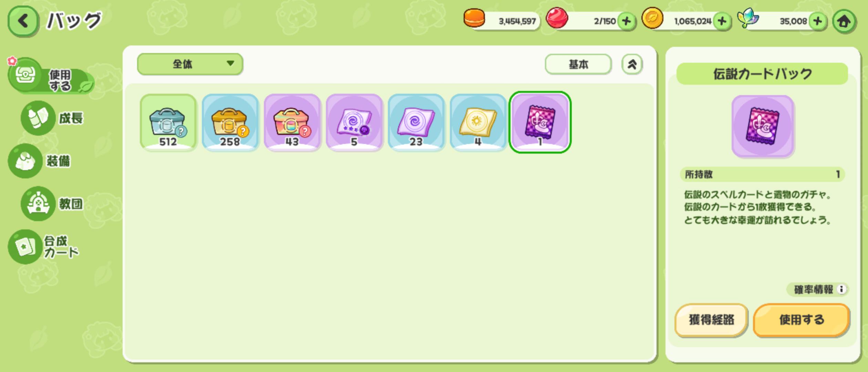Select the legendary card pack item in grid
The height and width of the screenshot is (372, 868).
pyautogui.click(x=540, y=122)
